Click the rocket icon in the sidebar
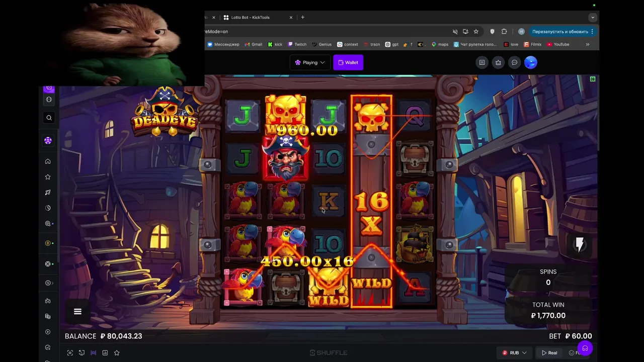 tap(48, 193)
